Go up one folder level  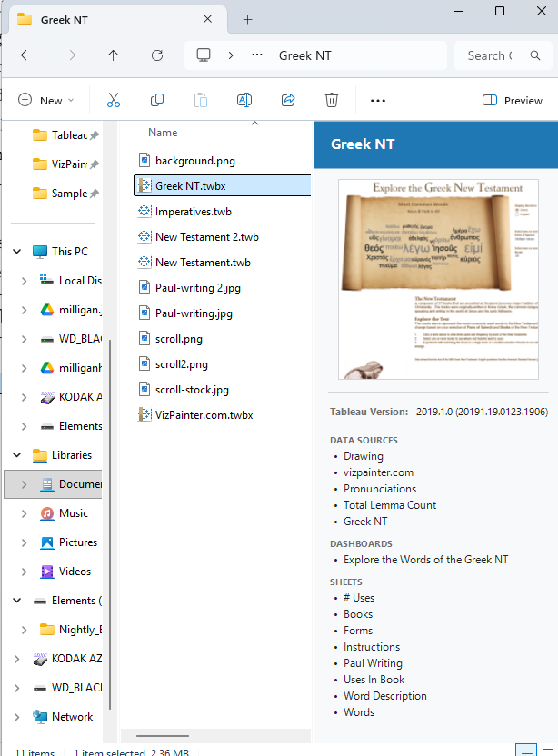coord(114,55)
